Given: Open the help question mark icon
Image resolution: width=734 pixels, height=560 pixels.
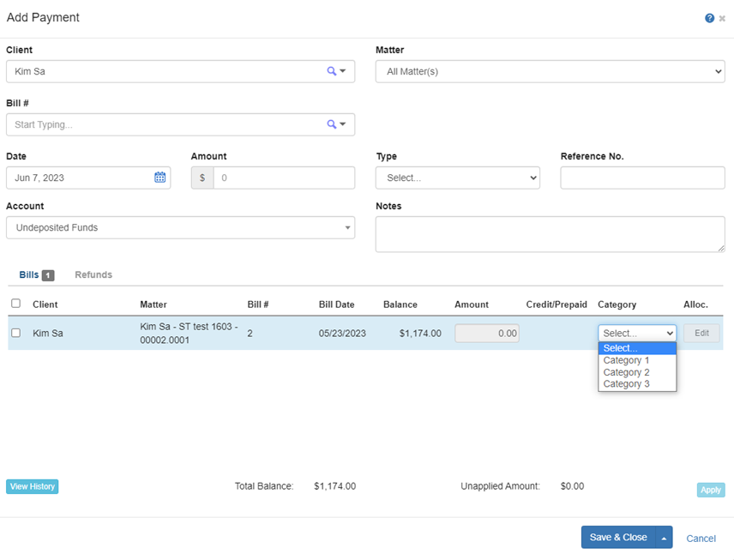Looking at the screenshot, I should [x=709, y=18].
